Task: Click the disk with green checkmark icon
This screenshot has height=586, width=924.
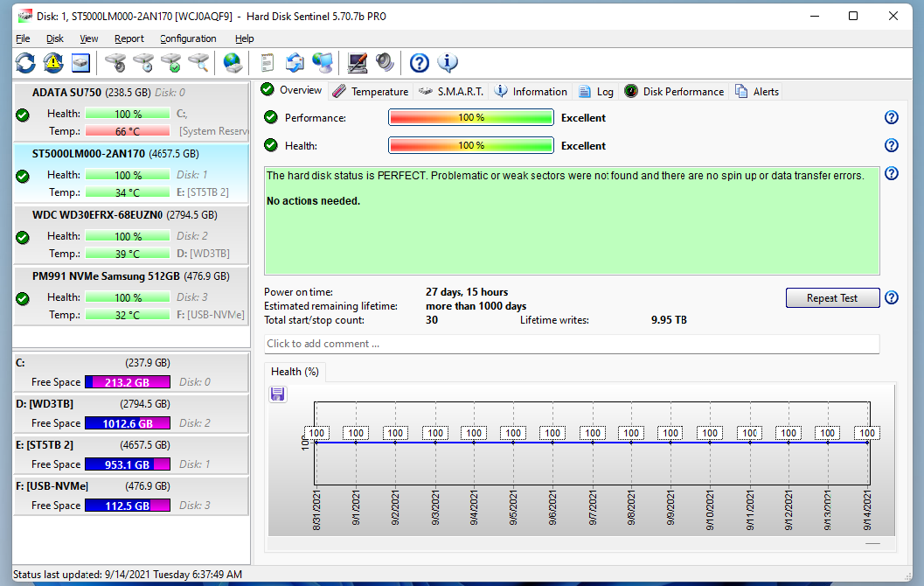Action: pyautogui.click(x=171, y=63)
